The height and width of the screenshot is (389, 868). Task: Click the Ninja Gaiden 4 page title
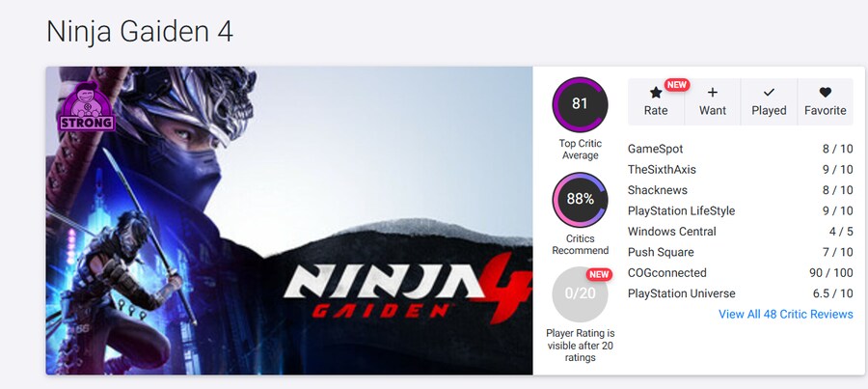click(140, 32)
